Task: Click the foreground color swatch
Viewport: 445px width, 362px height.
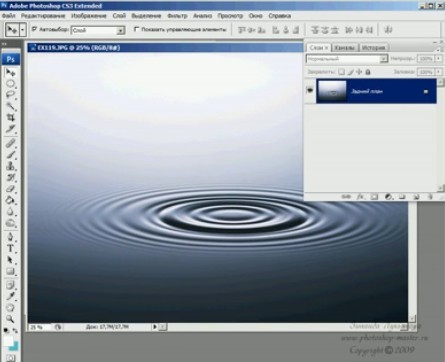Action: tap(8, 340)
